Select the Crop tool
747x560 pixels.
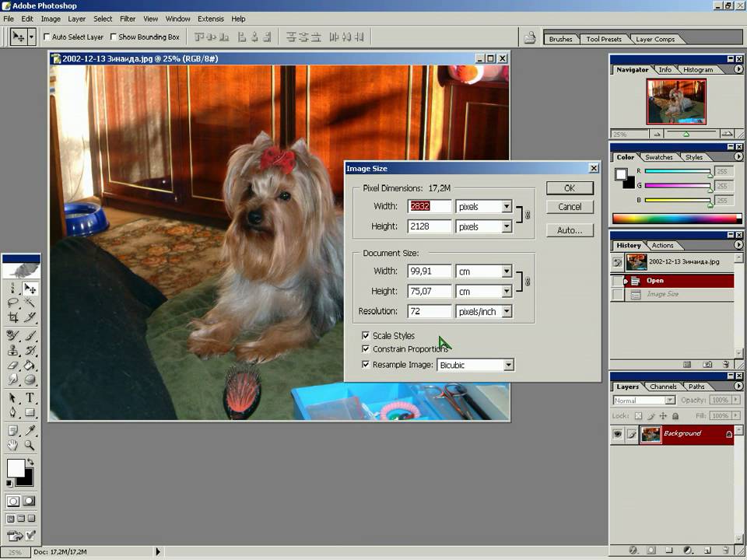(13, 317)
